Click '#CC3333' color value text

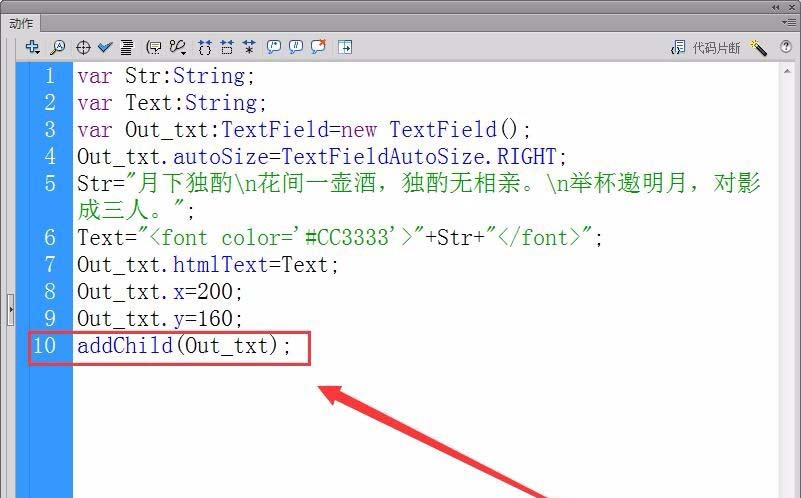point(347,238)
